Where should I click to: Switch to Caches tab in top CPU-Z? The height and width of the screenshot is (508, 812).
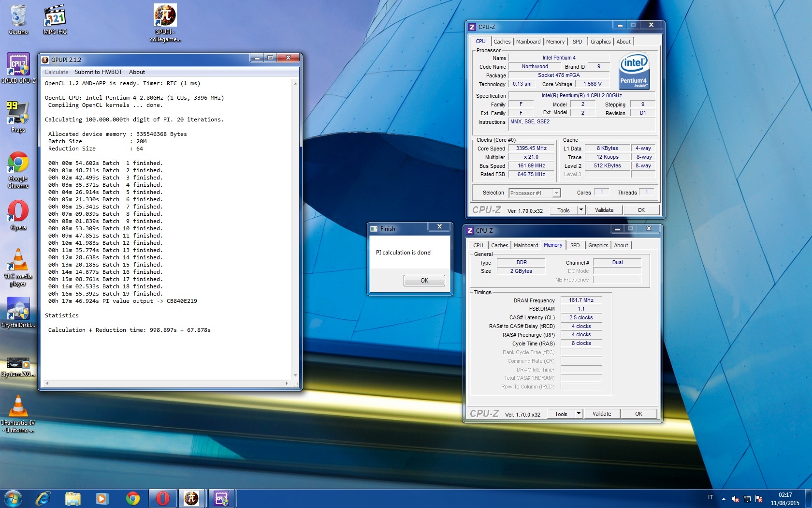point(502,42)
